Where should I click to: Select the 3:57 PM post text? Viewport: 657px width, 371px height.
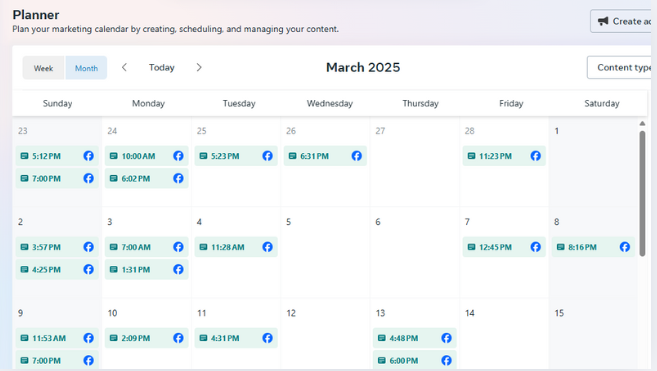47,247
